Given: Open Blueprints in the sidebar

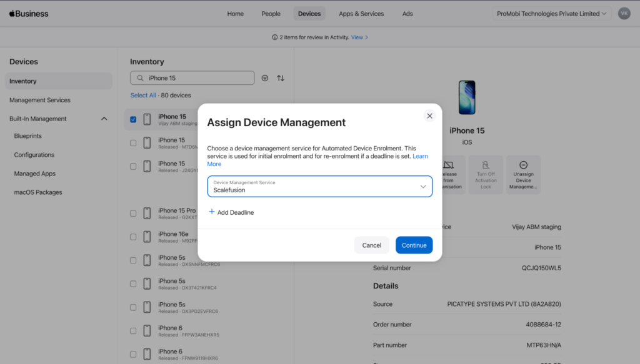Looking at the screenshot, I should point(27,135).
